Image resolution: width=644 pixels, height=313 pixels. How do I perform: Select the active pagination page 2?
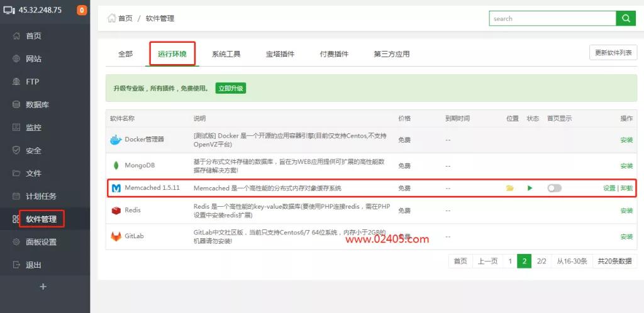524,261
